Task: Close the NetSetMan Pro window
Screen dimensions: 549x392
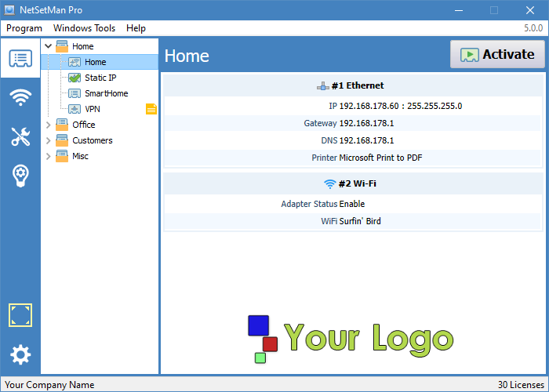Action: pyautogui.click(x=530, y=10)
